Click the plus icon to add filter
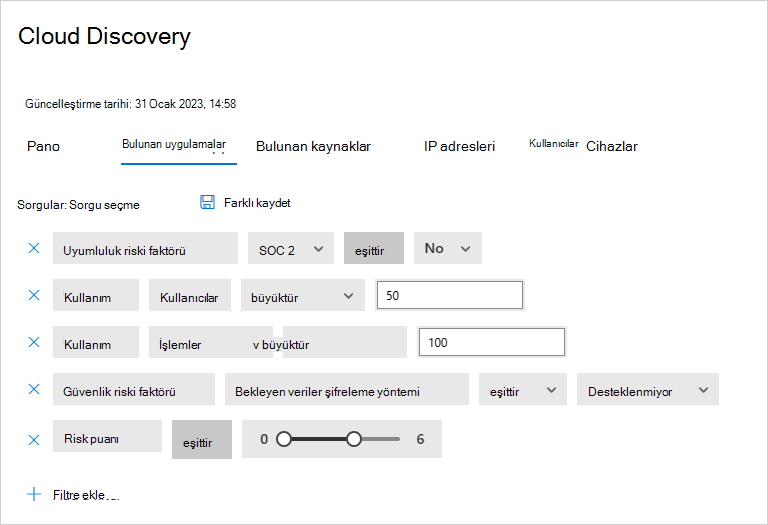Screen dimensions: 768x525 coord(34,494)
